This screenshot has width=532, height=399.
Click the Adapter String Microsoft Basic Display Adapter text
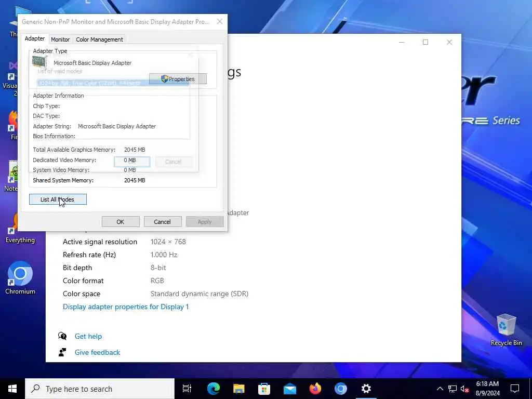coord(117,126)
